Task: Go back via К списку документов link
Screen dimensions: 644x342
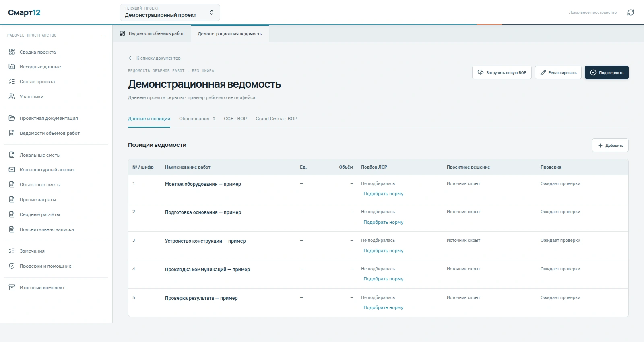Action: click(155, 58)
